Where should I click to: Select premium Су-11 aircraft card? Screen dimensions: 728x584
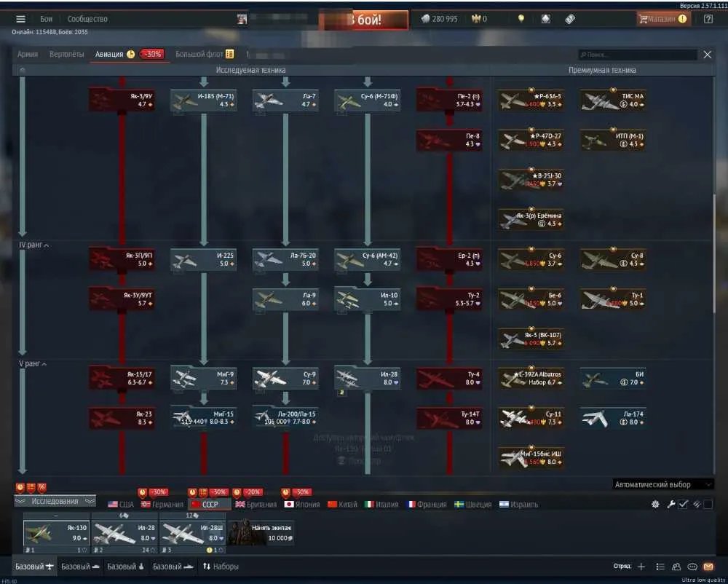click(531, 418)
